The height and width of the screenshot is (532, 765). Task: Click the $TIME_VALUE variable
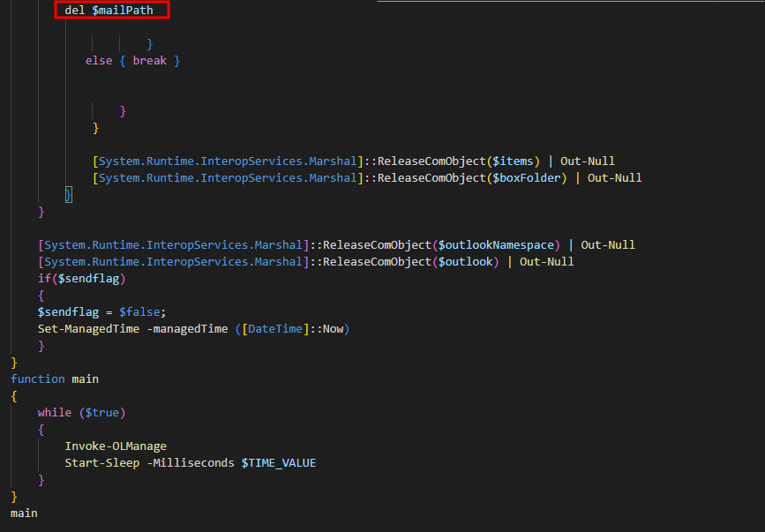click(x=279, y=463)
